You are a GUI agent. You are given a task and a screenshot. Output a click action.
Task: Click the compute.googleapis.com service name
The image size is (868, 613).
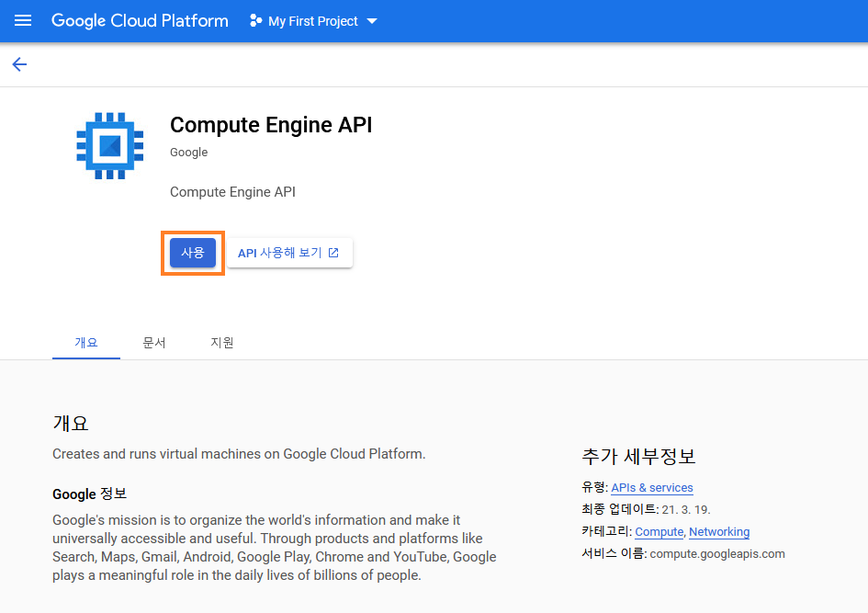[x=717, y=554]
